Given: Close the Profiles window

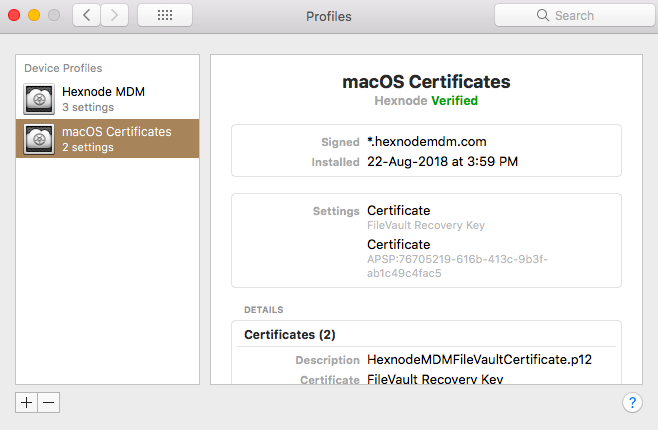Looking at the screenshot, I should (14, 16).
